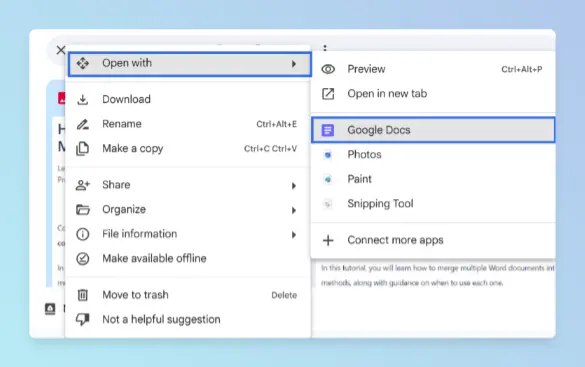
Task: Click the Preview eye icon
Action: 328,69
